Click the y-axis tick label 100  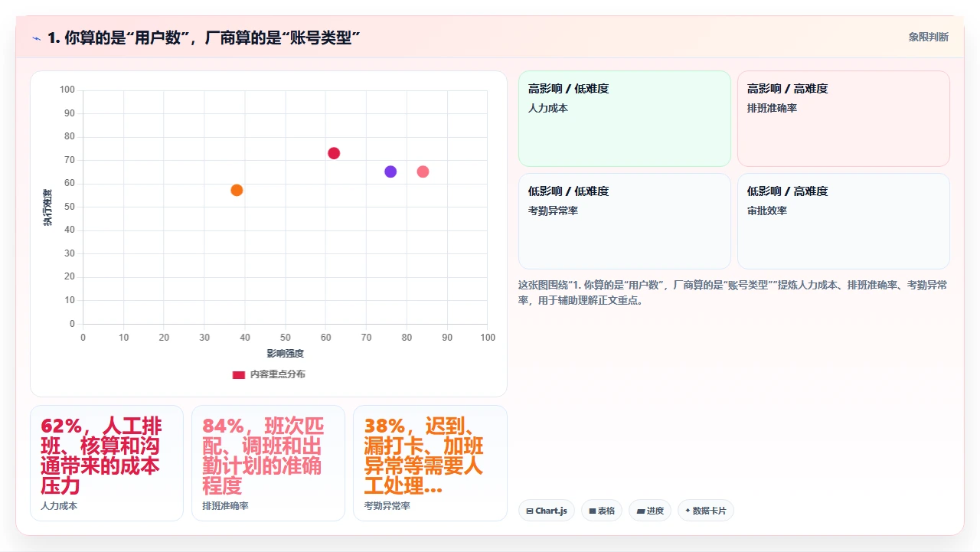(x=67, y=90)
